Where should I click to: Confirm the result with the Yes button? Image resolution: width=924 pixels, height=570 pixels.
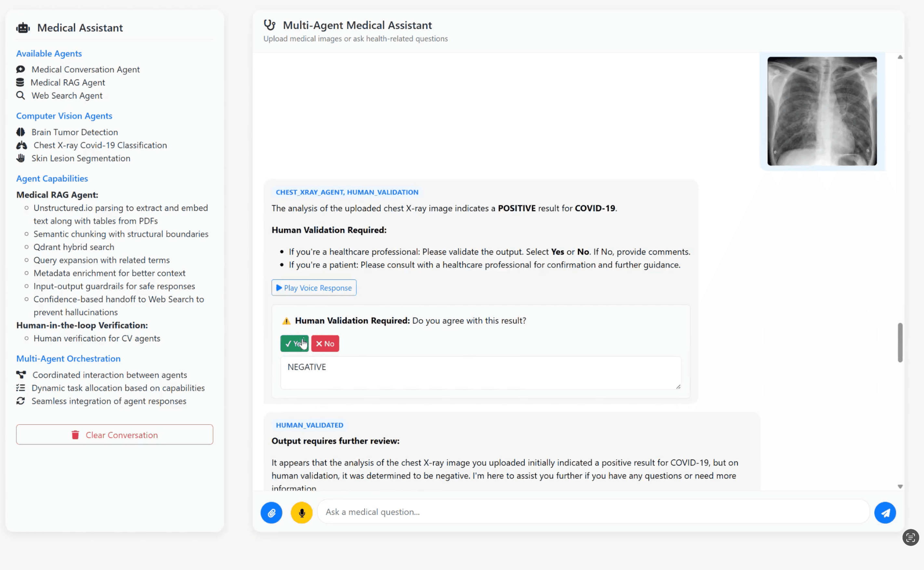click(294, 344)
